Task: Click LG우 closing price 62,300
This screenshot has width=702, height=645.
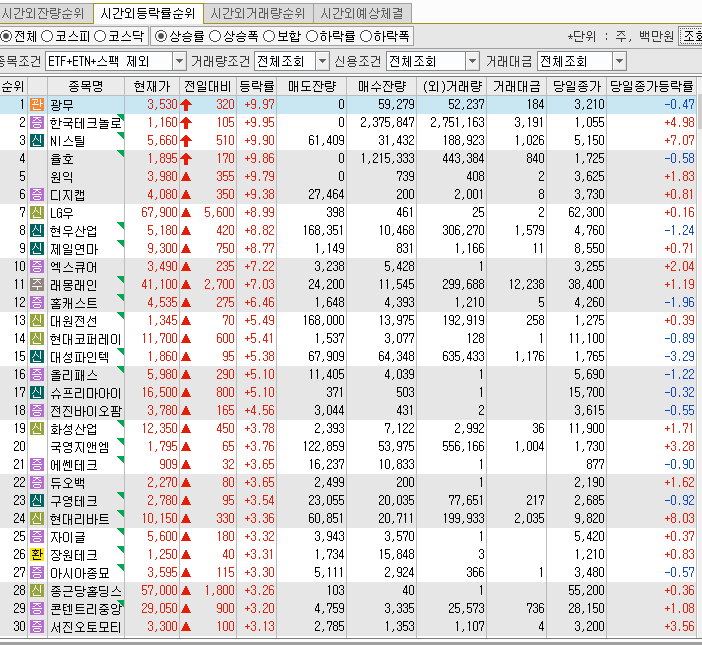Action: pyautogui.click(x=586, y=213)
